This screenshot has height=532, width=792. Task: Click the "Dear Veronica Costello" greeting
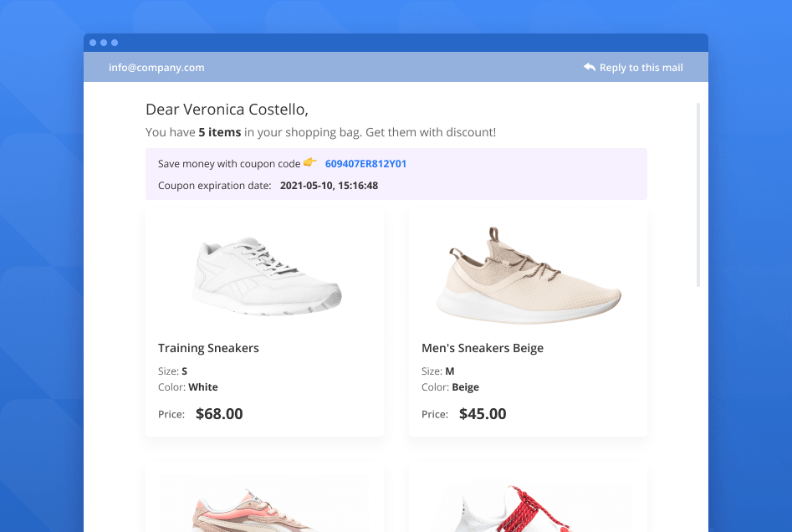click(227, 110)
